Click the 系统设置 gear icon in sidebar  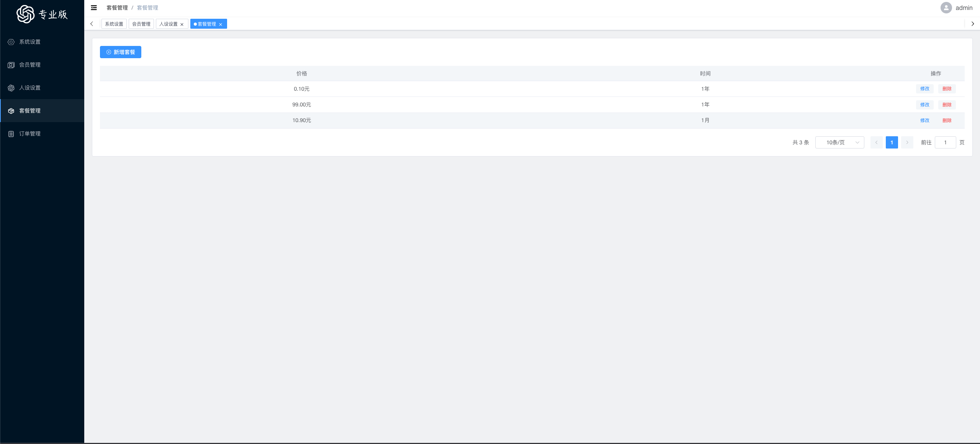pyautogui.click(x=11, y=42)
